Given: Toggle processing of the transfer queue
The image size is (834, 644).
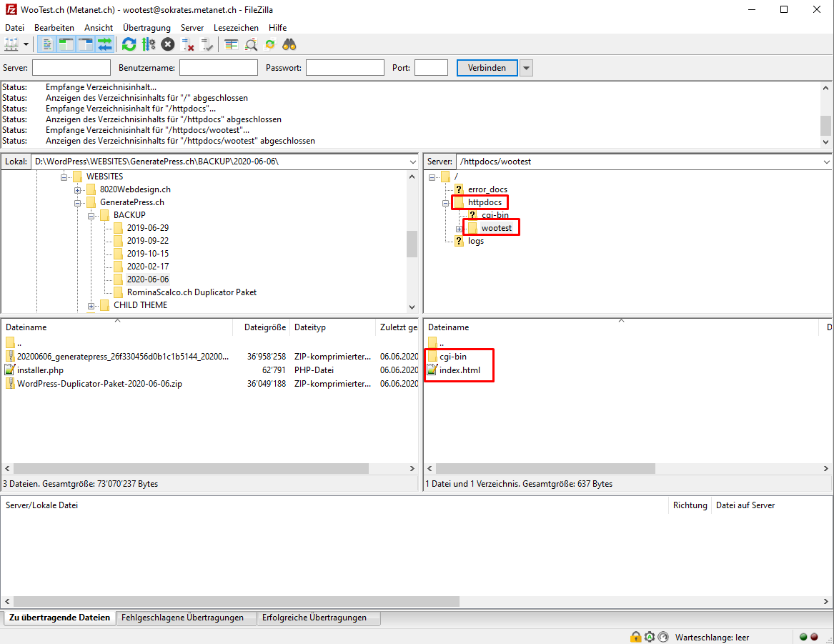Looking at the screenshot, I should coord(149,44).
